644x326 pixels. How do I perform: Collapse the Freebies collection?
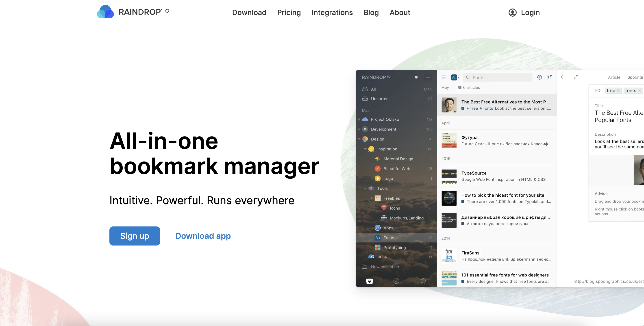tap(372, 198)
